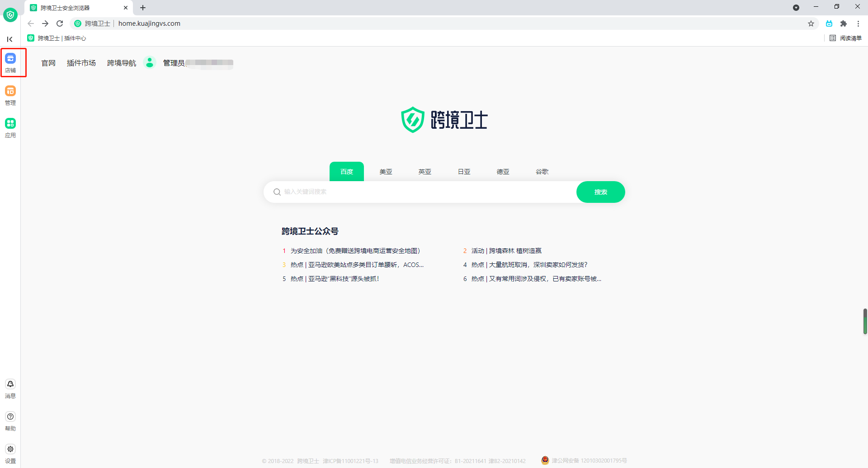Open the browser three-dot menu

[x=858, y=23]
